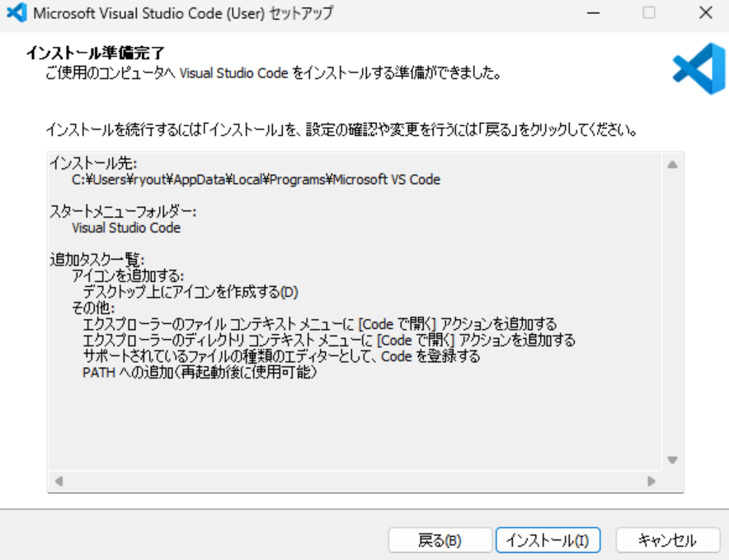Image resolution: width=729 pixels, height=560 pixels.
Task: Click the VS Code icon in title bar
Action: point(17,13)
